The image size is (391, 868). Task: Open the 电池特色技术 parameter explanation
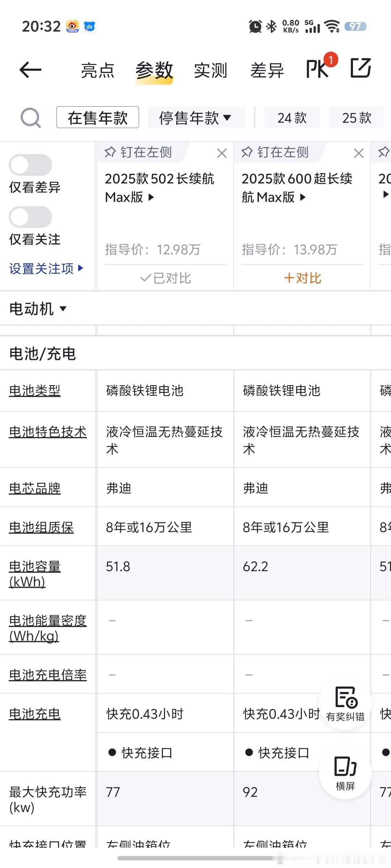tap(48, 432)
